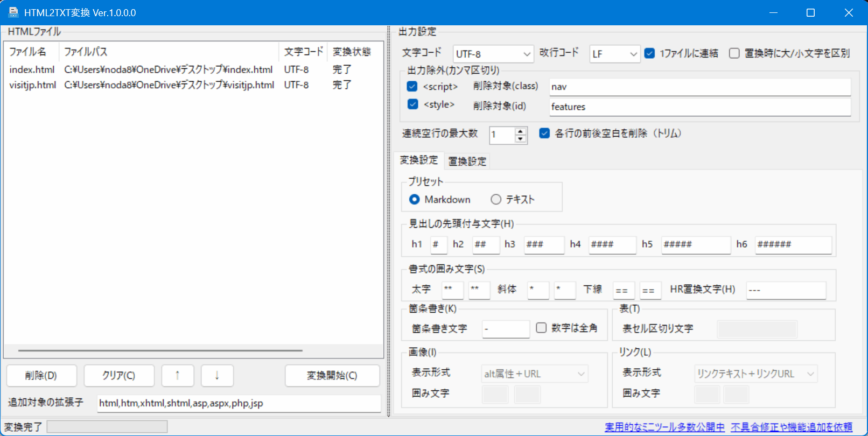The width and height of the screenshot is (868, 436).
Task: Click the h6 prefix field
Action: [793, 244]
